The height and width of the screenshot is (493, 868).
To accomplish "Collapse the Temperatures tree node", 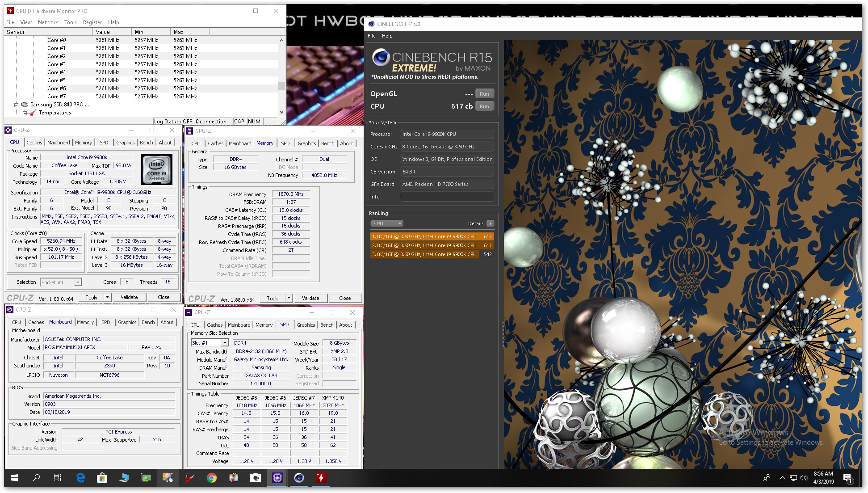I will 25,113.
